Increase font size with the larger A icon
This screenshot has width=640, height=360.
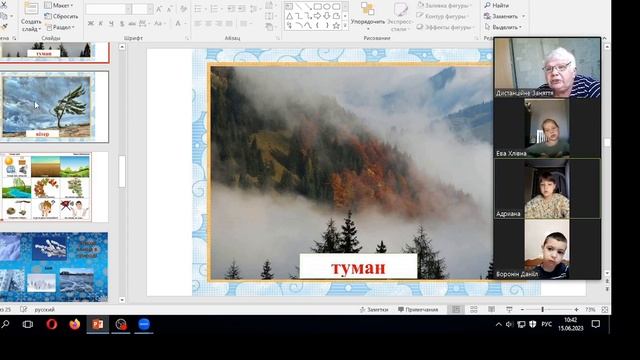tap(159, 9)
